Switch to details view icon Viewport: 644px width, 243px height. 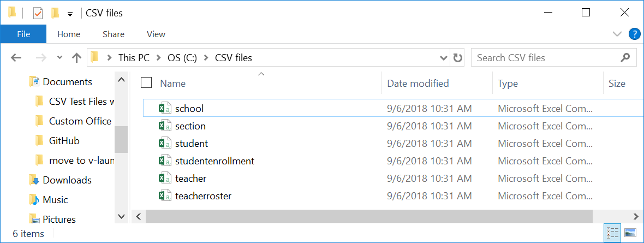tap(612, 233)
